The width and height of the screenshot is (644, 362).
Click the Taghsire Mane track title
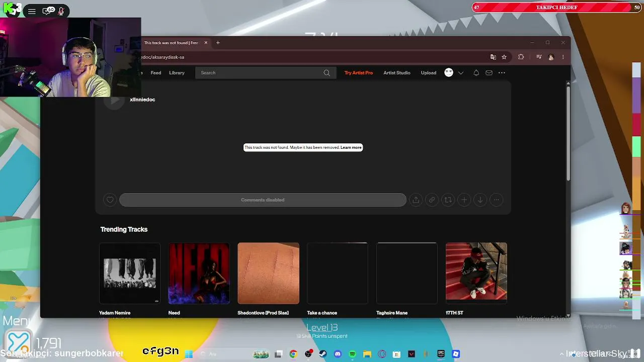pos(392,313)
